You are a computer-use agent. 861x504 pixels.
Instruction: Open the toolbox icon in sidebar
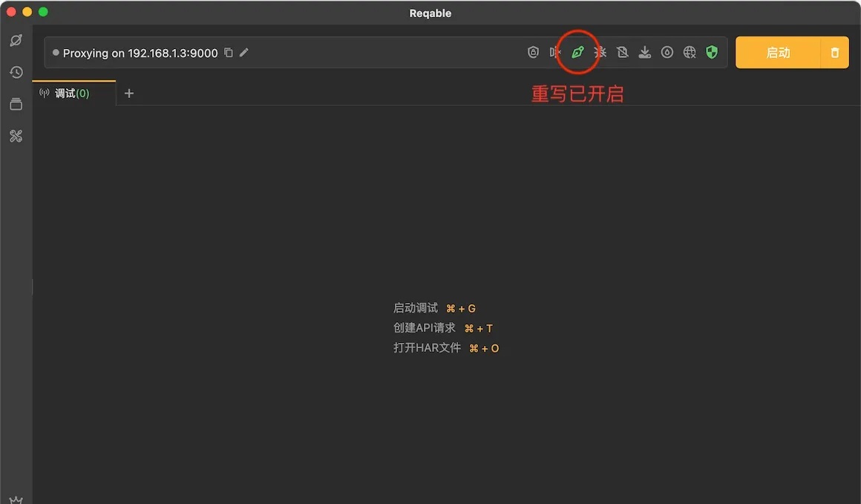point(16,136)
